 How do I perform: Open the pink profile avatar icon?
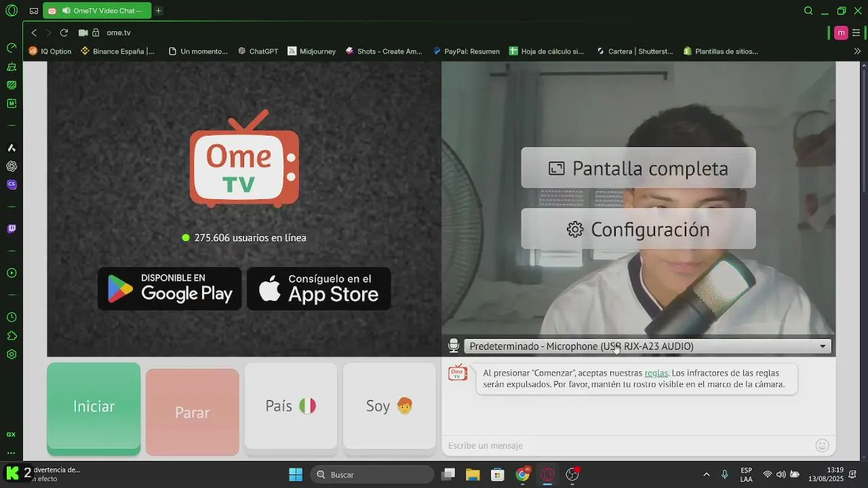click(x=841, y=33)
